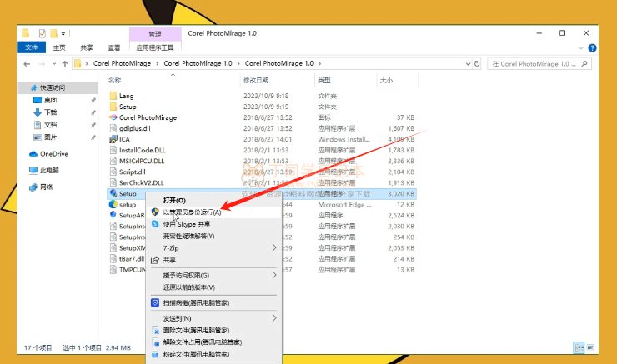The height and width of the screenshot is (364, 617).
Task: Click the Script.dll file icon
Action: click(x=113, y=172)
